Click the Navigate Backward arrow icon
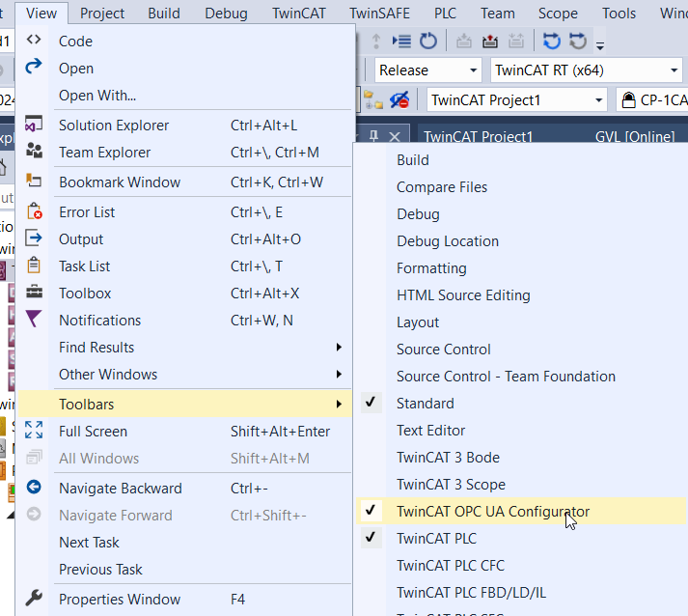The width and height of the screenshot is (688, 616). pos(34,487)
